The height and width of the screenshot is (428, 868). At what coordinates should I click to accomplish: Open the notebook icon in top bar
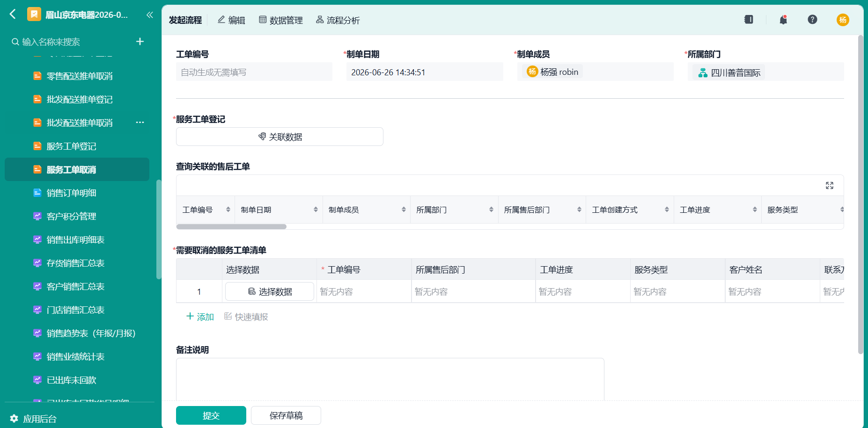click(749, 20)
